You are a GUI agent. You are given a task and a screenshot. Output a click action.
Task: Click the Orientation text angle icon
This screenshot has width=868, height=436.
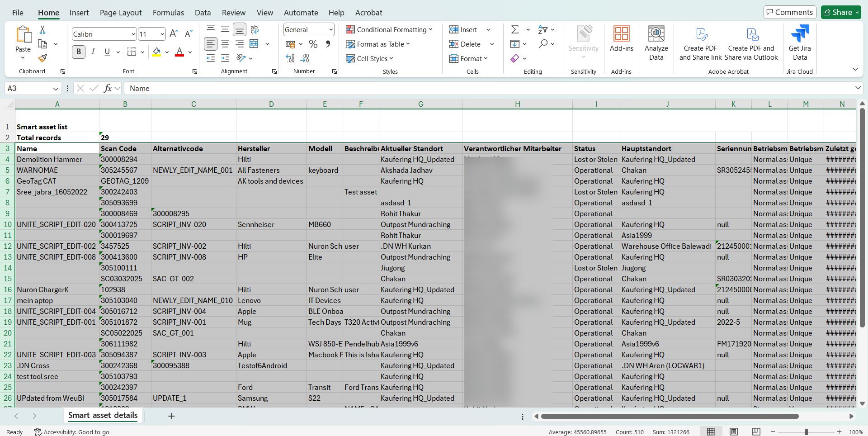[x=241, y=58]
